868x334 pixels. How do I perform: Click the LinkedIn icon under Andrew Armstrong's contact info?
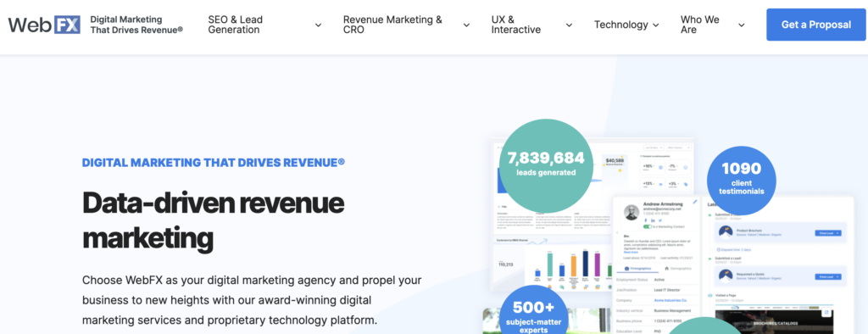coord(653,220)
